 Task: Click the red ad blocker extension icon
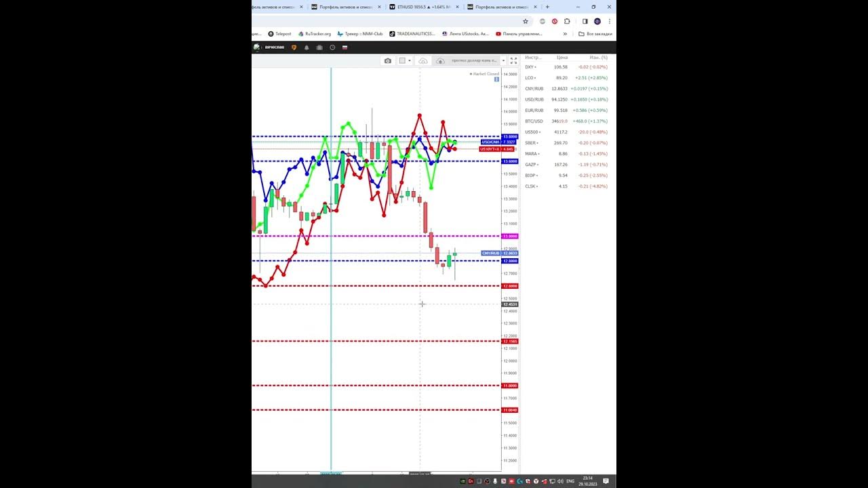point(555,21)
